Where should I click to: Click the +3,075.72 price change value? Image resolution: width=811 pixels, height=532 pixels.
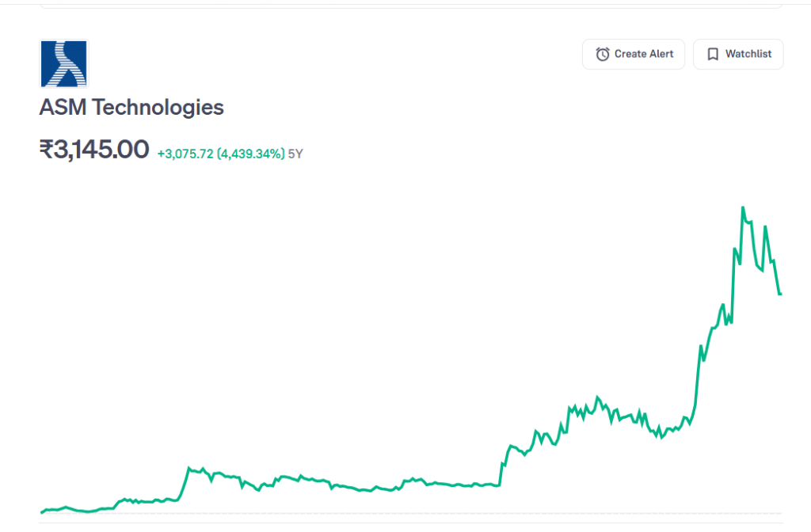185,154
